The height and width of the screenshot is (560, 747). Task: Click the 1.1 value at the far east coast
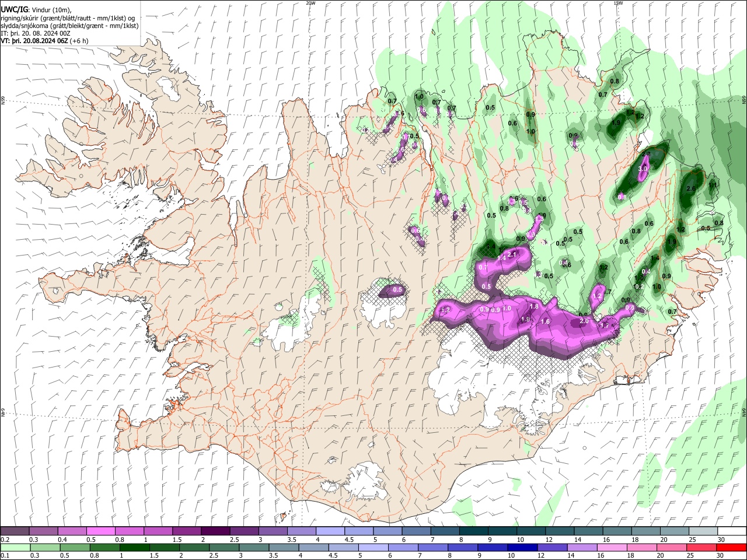[713, 185]
